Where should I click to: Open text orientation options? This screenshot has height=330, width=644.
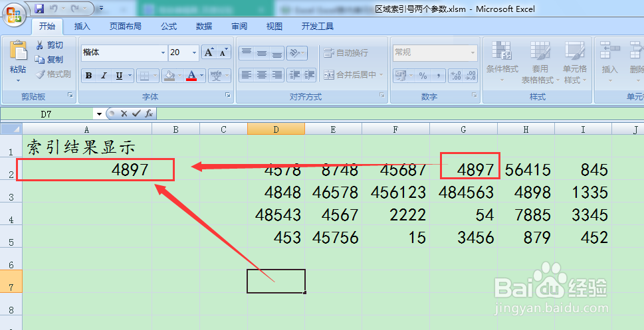297,52
